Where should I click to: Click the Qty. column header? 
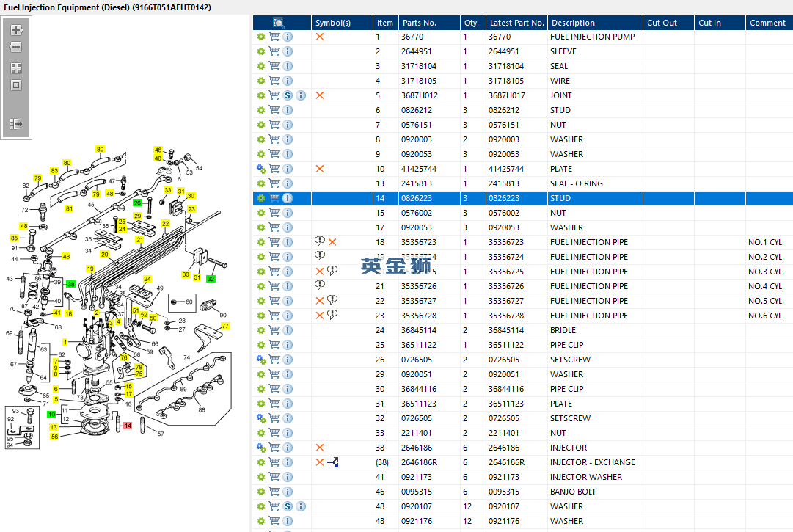pyautogui.click(x=473, y=23)
